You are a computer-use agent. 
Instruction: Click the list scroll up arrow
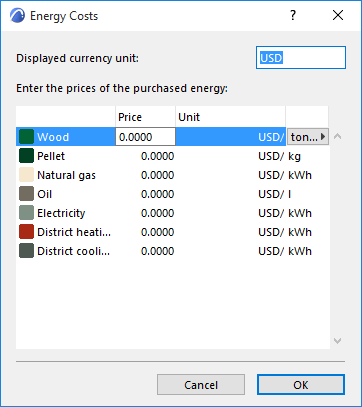click(x=337, y=136)
